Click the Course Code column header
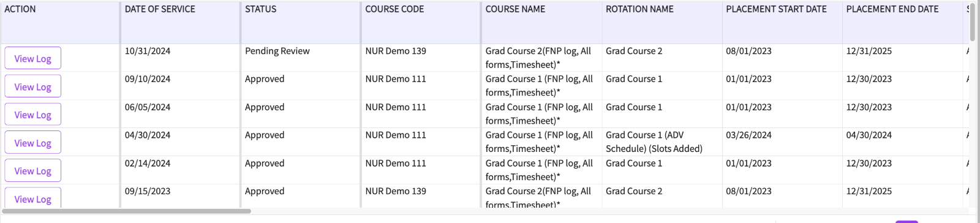This screenshot has height=223, width=980. pyautogui.click(x=394, y=9)
